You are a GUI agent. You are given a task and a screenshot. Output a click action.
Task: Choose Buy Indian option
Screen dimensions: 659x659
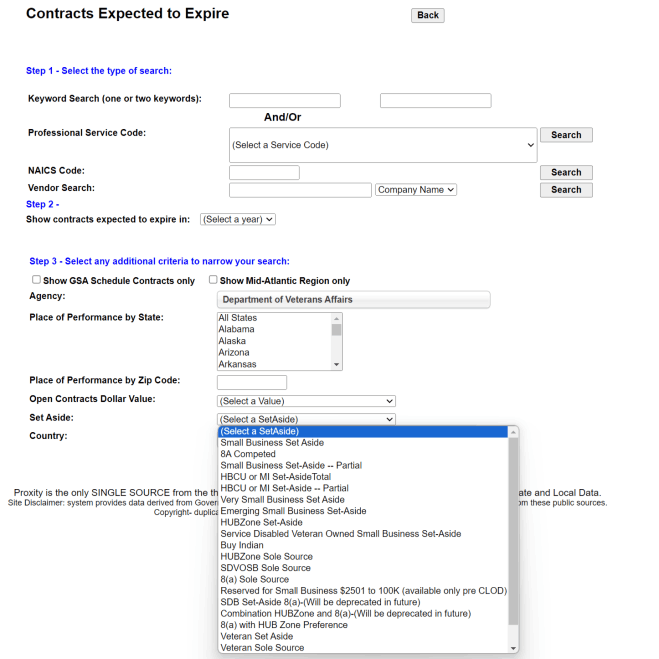[363, 545]
